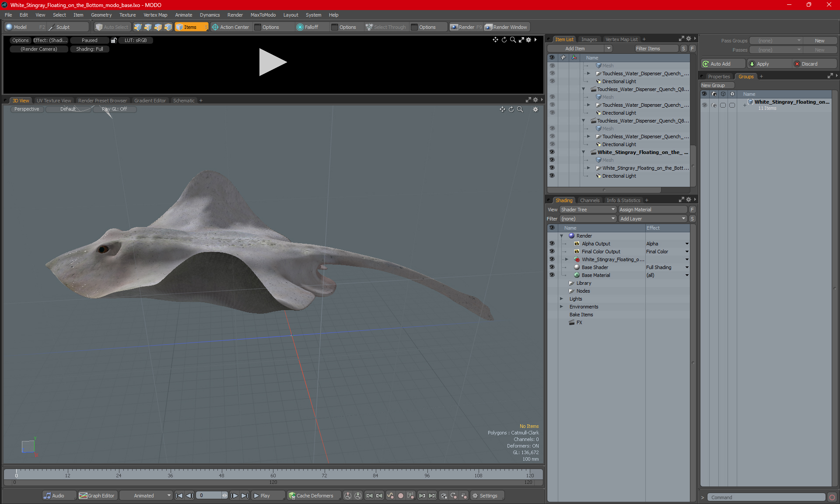Click the Sculpt mode button
Viewport: 840px width, 504px height.
pyautogui.click(x=63, y=27)
